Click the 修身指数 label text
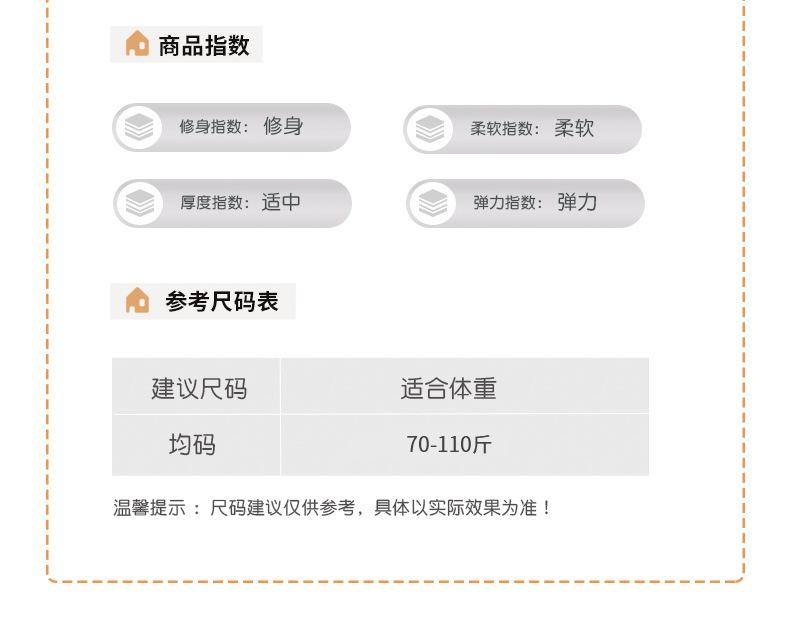 tap(214, 126)
